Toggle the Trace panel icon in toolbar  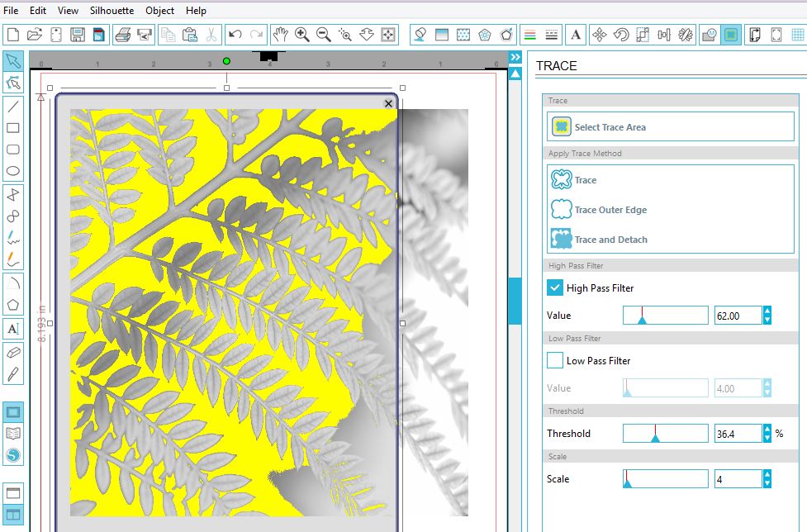point(731,35)
